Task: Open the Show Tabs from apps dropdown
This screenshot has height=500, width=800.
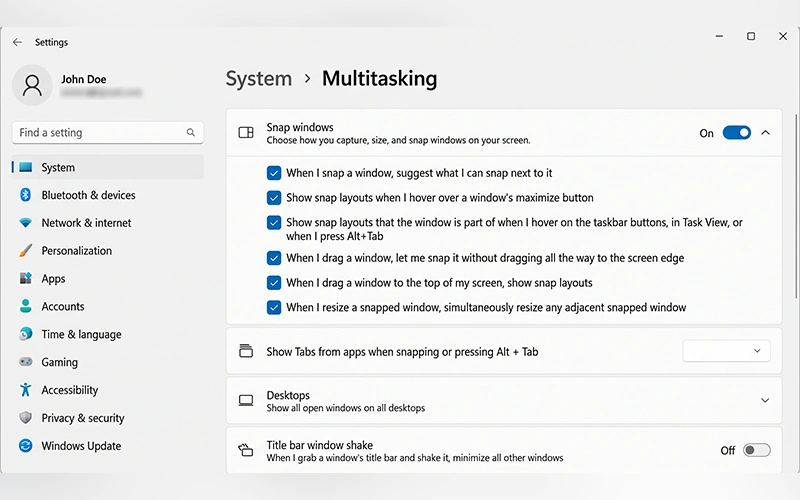Action: tap(726, 351)
